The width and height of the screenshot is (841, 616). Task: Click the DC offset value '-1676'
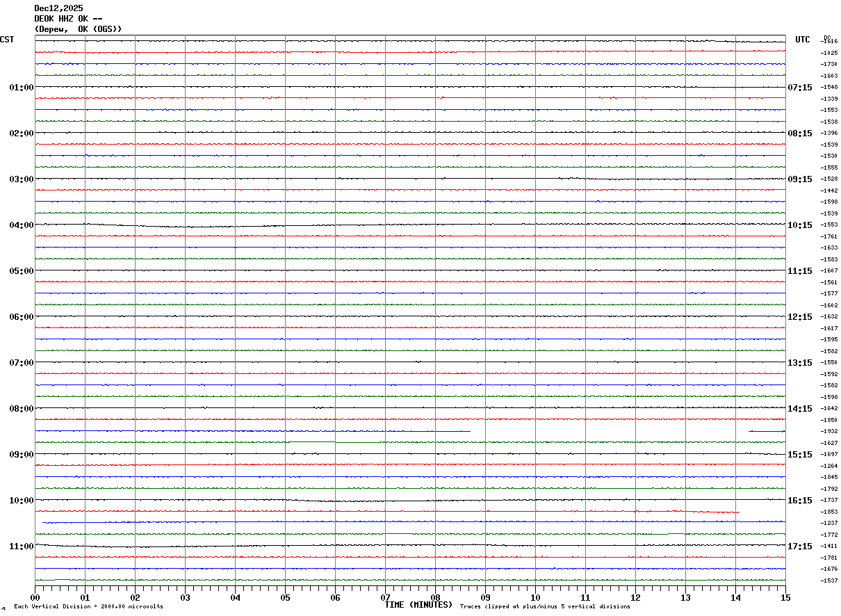pos(829,569)
